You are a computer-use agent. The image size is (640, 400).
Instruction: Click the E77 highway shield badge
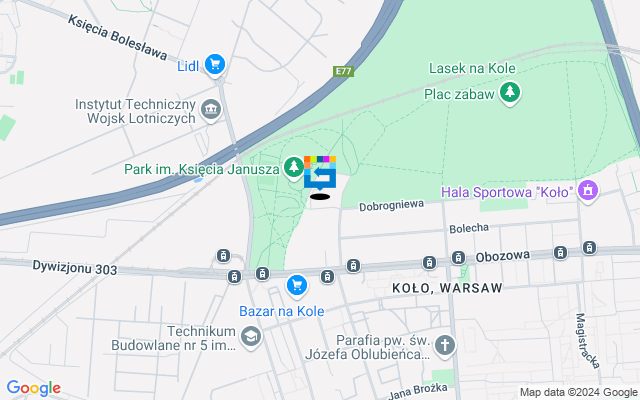[343, 71]
